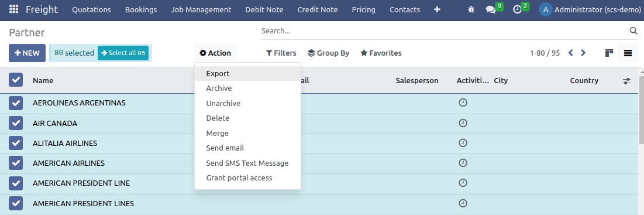Choose Delete from Action menu

click(247, 118)
